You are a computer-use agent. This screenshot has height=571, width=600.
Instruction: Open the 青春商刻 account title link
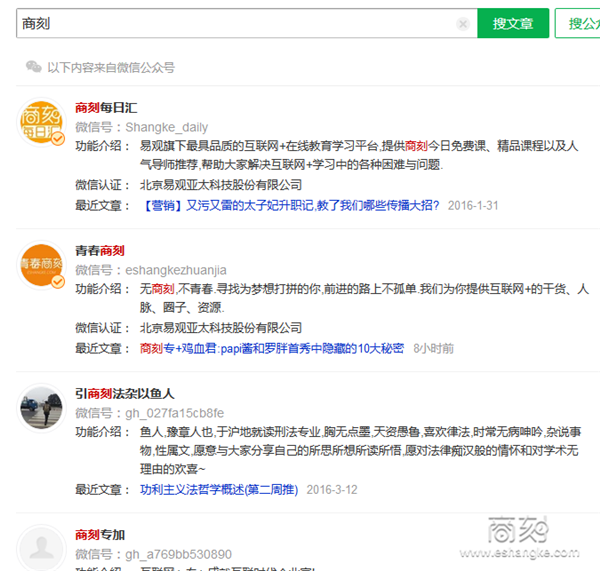(x=100, y=250)
